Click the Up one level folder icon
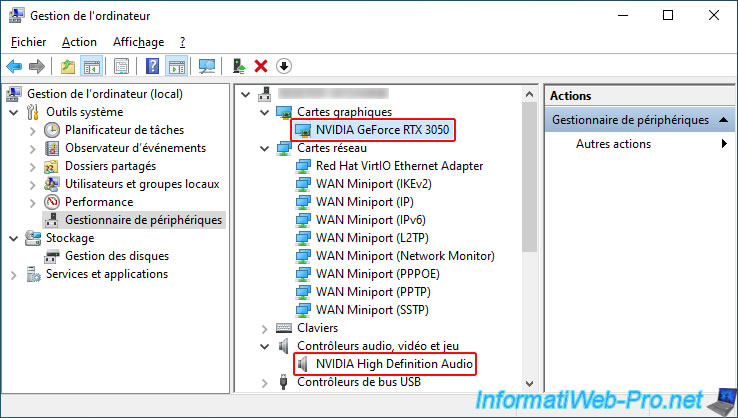This screenshot has height=418, width=738. point(68,66)
